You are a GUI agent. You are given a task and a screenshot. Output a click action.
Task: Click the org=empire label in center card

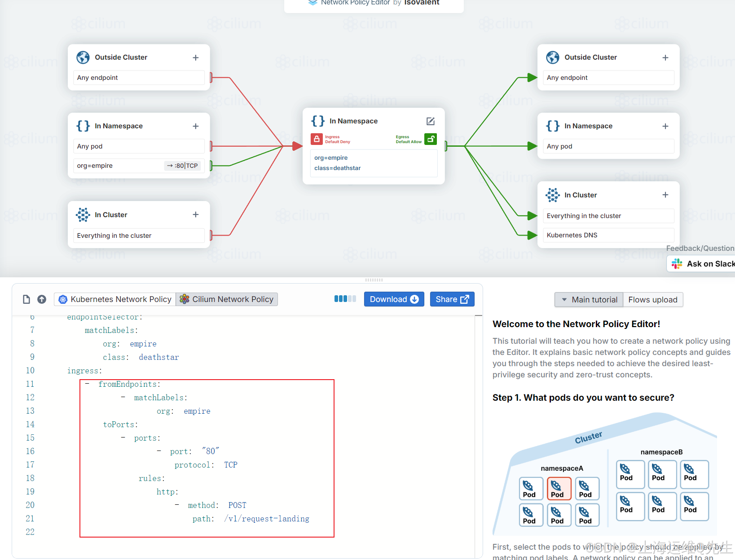coord(331,158)
